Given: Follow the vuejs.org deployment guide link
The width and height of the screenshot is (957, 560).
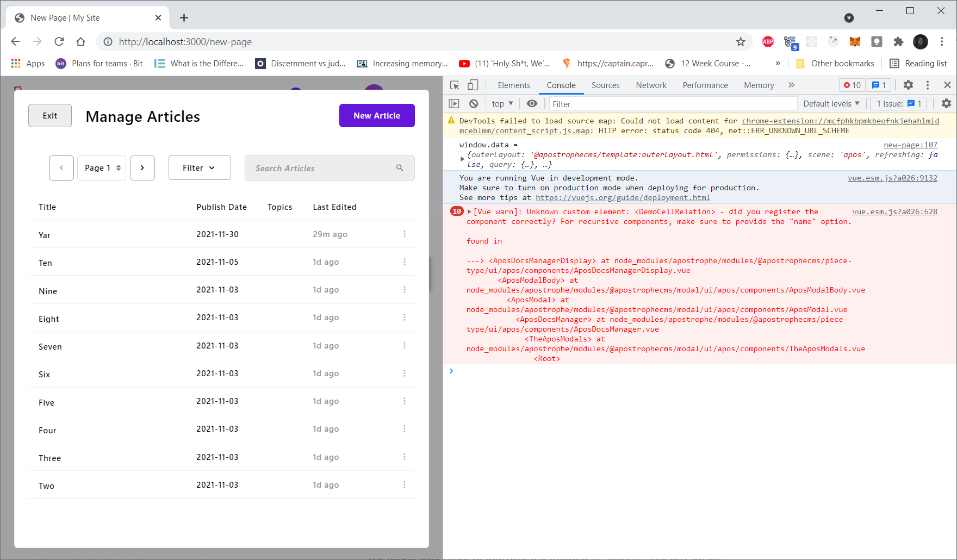Looking at the screenshot, I should tap(623, 197).
